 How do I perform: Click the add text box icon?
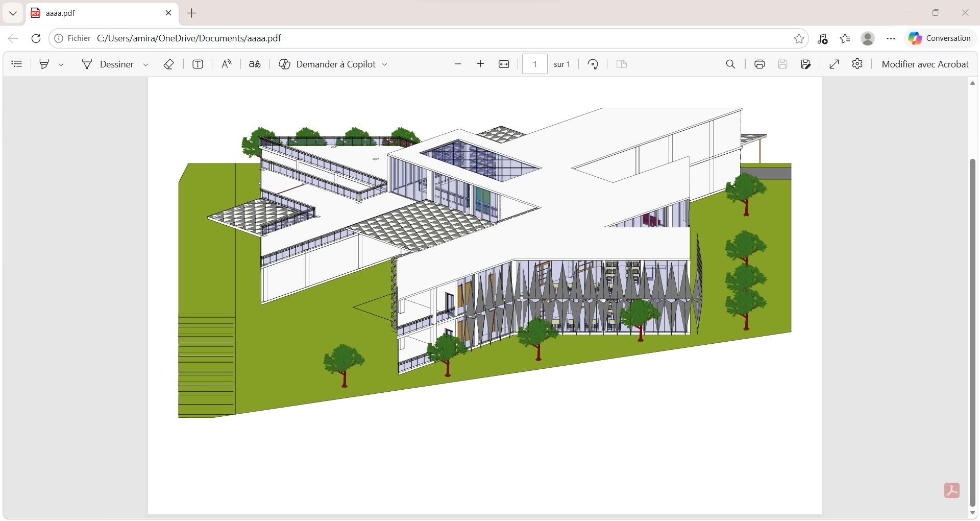pos(198,64)
